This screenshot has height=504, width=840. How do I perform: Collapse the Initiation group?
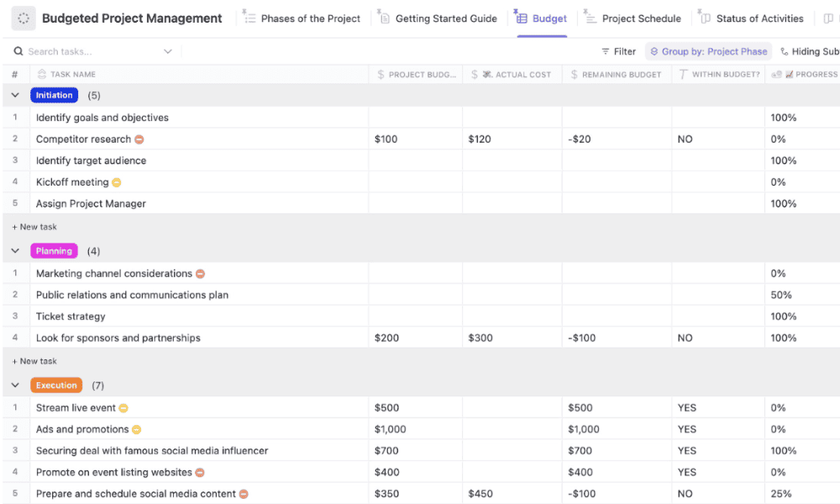click(x=15, y=96)
